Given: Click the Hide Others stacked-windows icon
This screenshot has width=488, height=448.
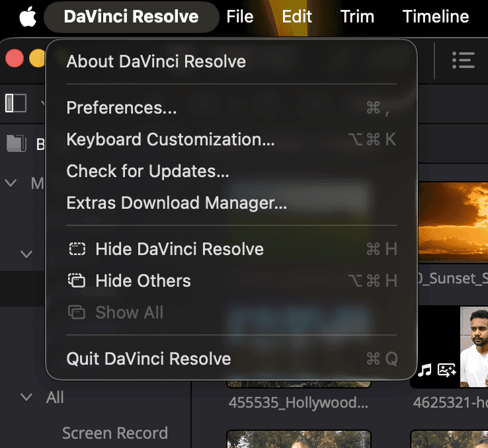Looking at the screenshot, I should [77, 280].
